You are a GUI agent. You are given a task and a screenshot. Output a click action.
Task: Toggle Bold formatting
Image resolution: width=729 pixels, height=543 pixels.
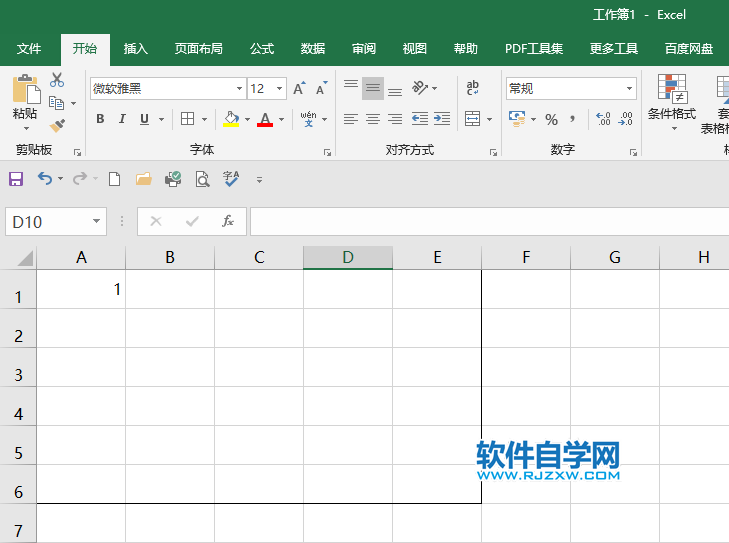tap(100, 119)
